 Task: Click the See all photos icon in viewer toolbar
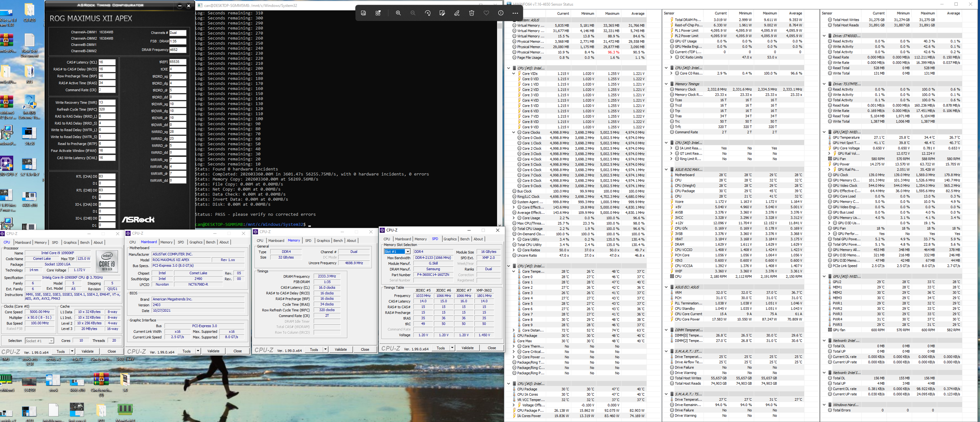(363, 13)
